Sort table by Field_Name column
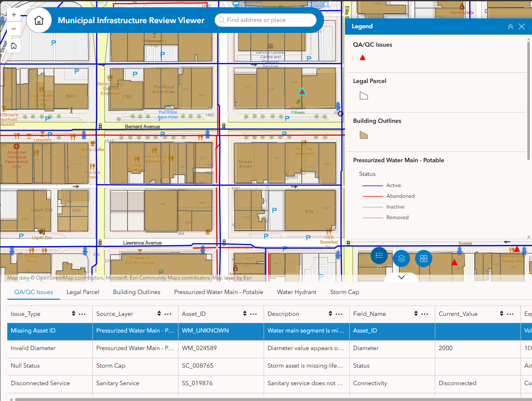Image resolution: width=532 pixels, height=401 pixels. pos(416,314)
